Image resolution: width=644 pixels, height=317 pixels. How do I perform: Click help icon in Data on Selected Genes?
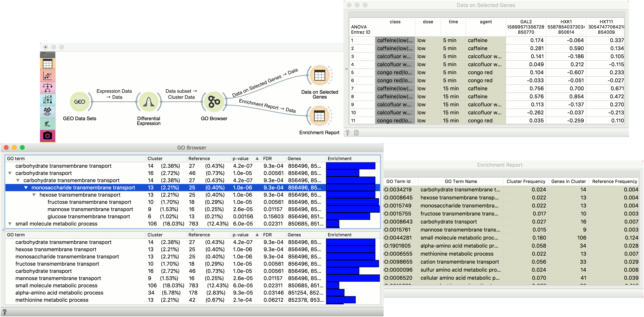pos(347,133)
